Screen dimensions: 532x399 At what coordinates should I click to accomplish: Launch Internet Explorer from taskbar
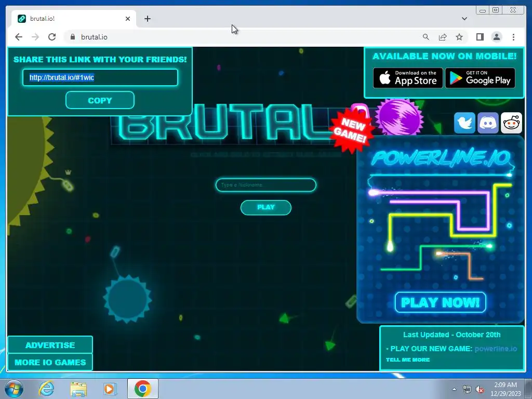click(x=46, y=389)
